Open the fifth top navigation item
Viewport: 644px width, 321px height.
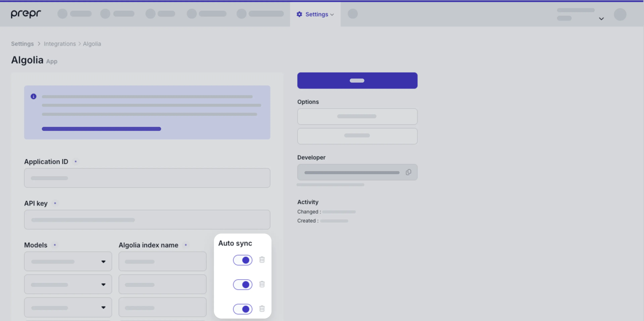pos(260,13)
